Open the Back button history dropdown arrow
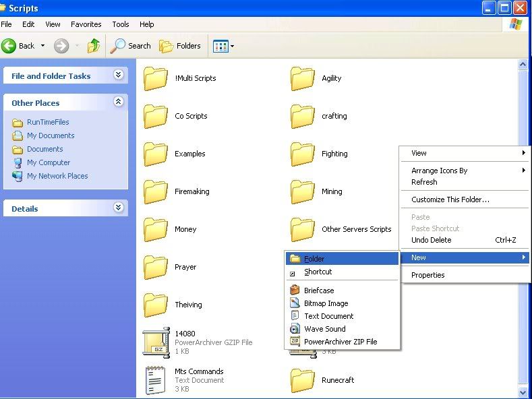 pos(43,46)
